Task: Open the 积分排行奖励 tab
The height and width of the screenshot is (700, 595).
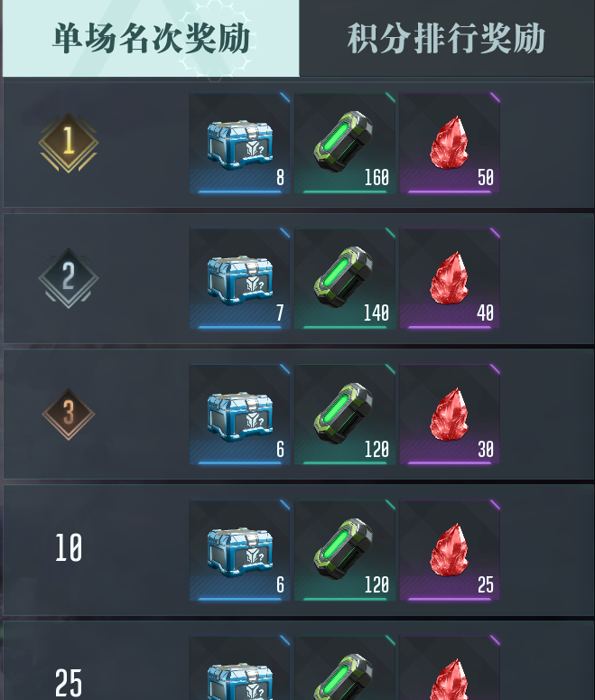Action: click(x=446, y=39)
